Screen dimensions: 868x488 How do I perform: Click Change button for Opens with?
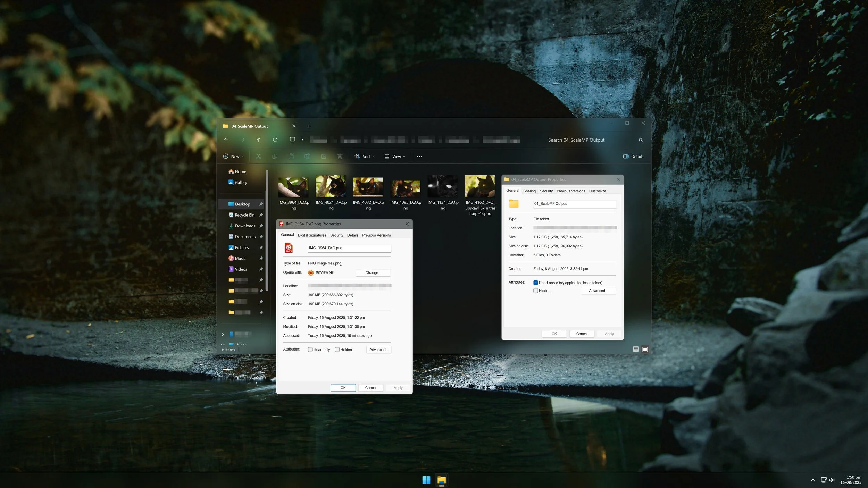pos(373,273)
